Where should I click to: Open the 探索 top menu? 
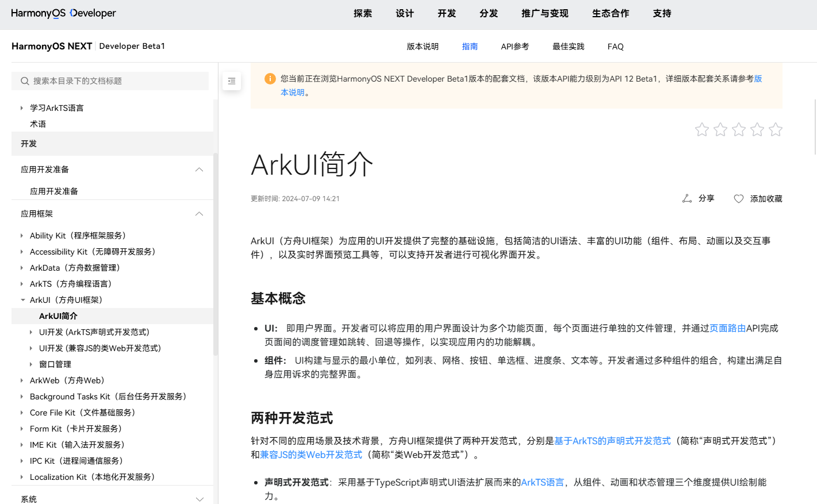coord(363,13)
